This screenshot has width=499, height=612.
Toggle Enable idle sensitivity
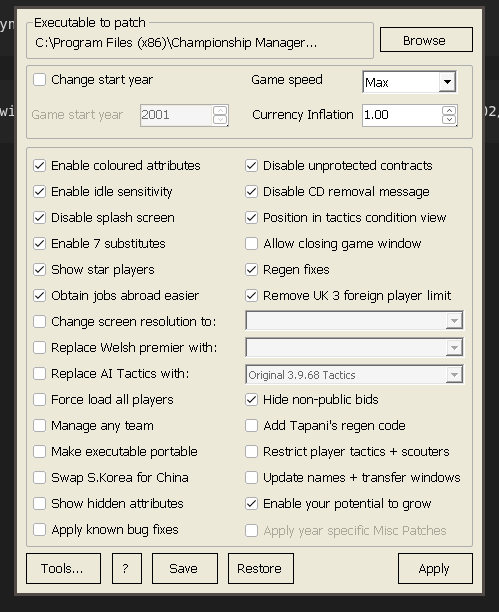39,192
